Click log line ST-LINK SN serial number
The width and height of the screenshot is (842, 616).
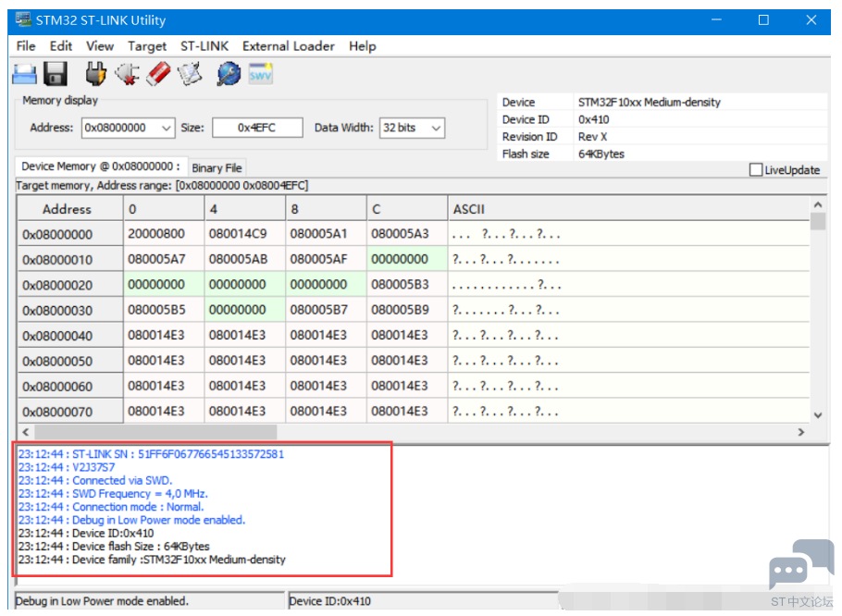click(151, 454)
